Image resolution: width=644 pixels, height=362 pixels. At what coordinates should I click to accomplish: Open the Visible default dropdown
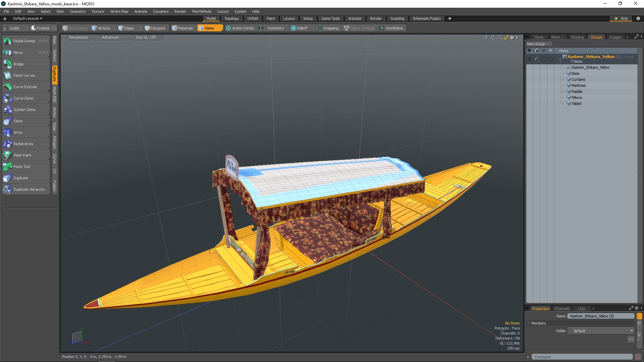click(x=601, y=331)
